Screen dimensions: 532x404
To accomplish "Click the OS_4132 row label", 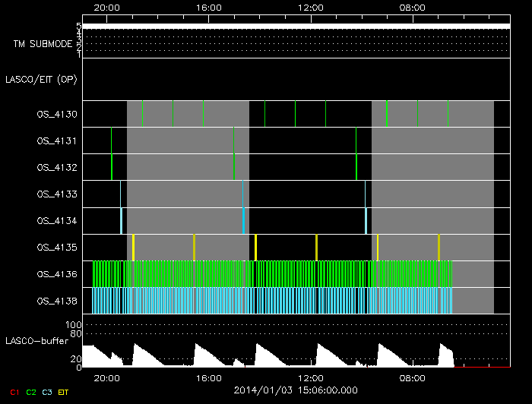I will [x=57, y=167].
